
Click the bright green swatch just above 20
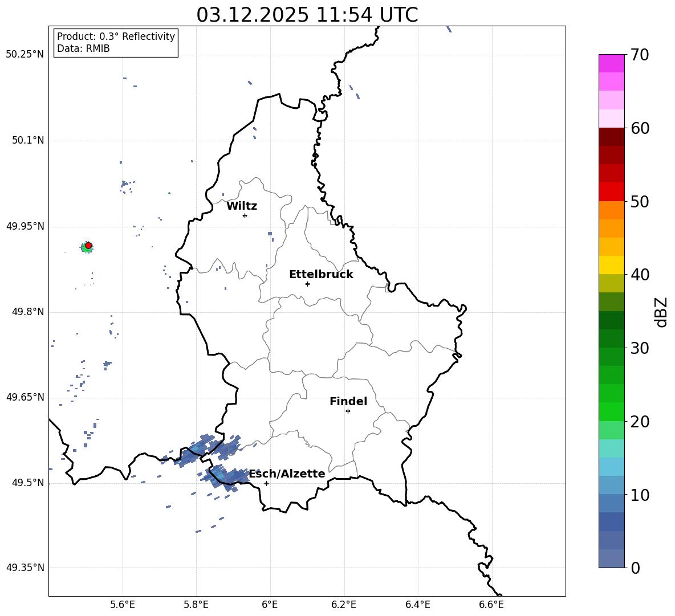pyautogui.click(x=611, y=411)
